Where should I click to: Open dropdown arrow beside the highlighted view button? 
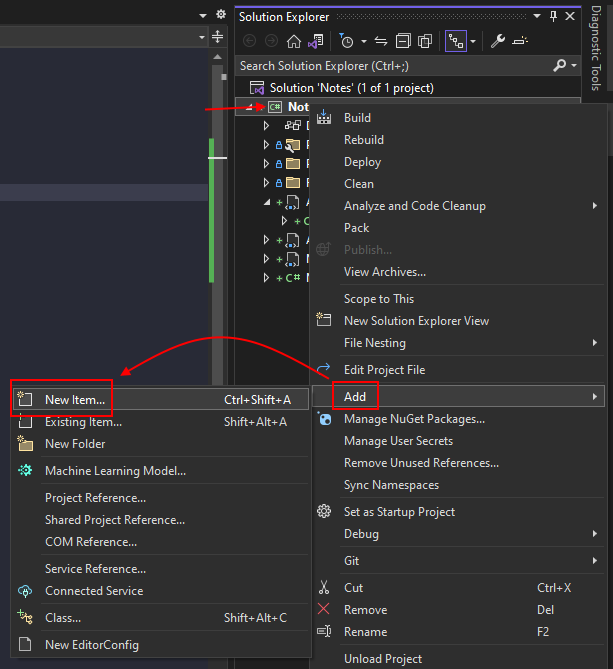473,42
